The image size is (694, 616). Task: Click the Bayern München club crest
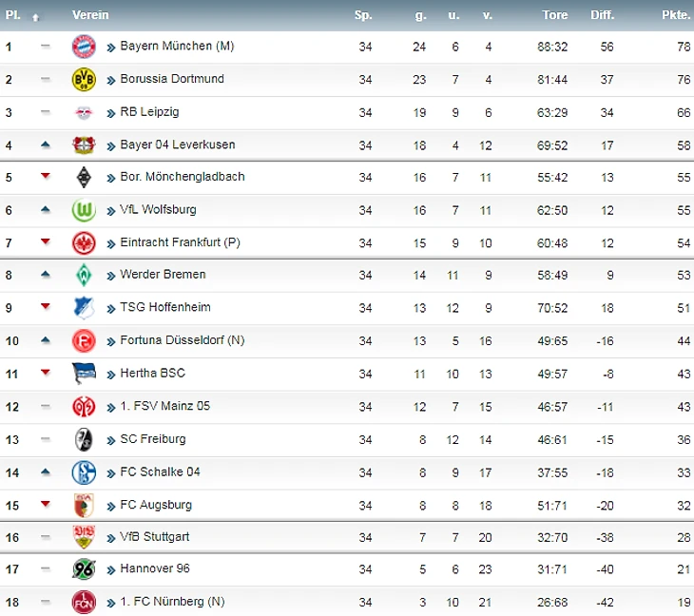(84, 47)
